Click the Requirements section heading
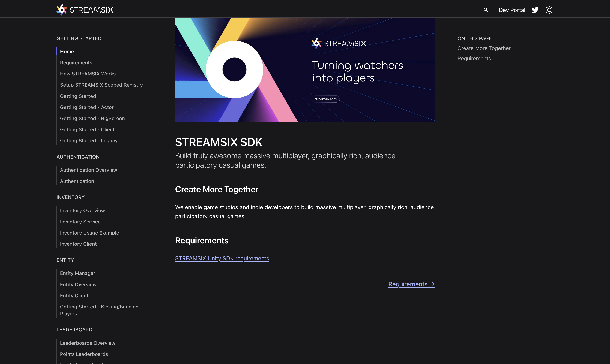This screenshot has width=610, height=364. coord(202,241)
